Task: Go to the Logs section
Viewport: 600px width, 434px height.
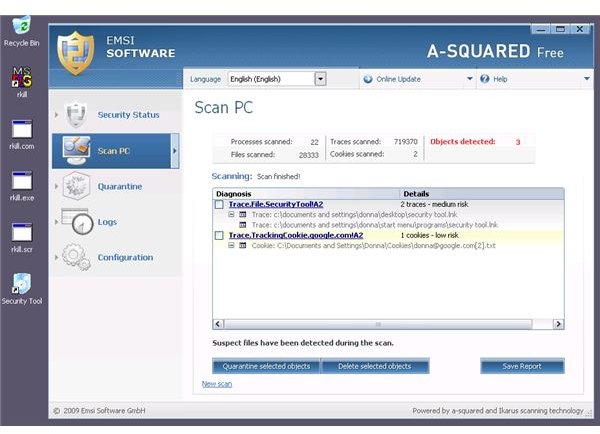Action: [x=107, y=222]
